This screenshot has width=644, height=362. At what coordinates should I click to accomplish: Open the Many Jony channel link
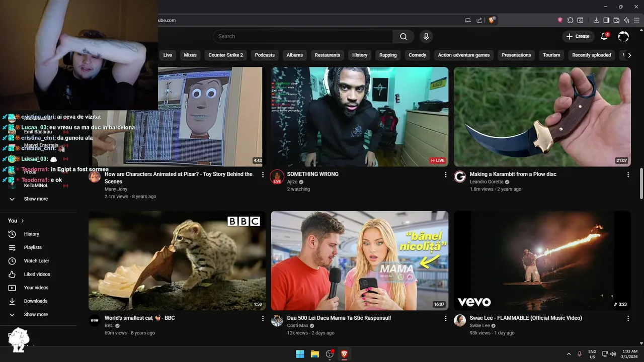[116, 189]
